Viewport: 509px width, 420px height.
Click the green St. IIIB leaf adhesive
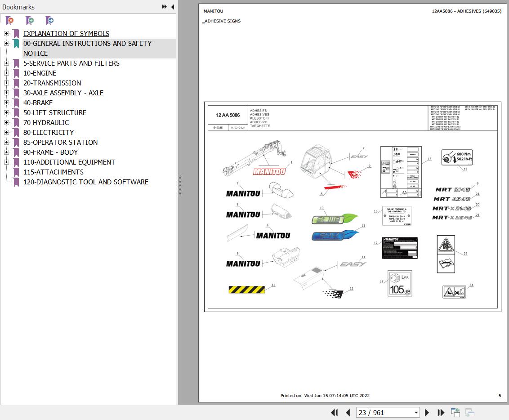tap(335, 219)
